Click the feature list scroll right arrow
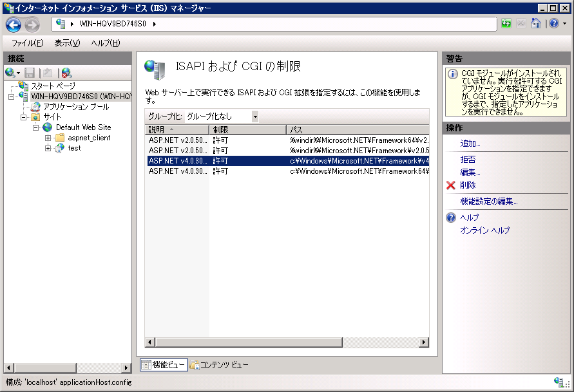Viewport: 574px width, 392px height. pos(424,342)
